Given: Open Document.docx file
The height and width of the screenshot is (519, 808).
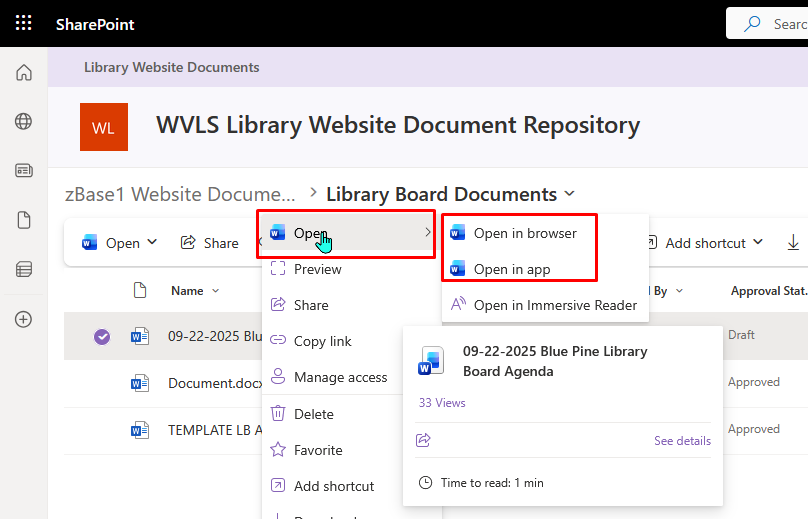Looking at the screenshot, I should click(215, 383).
